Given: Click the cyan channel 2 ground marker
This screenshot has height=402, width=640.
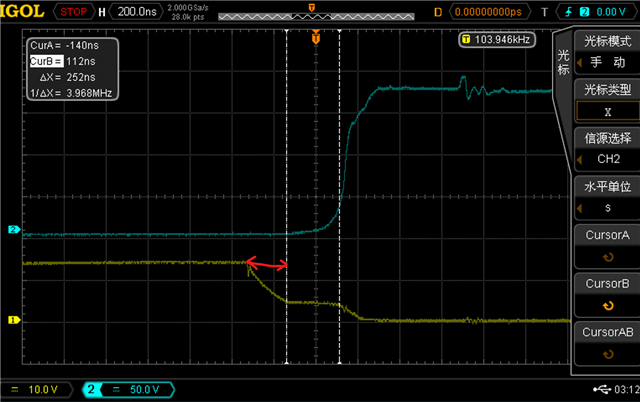Looking at the screenshot, I should [14, 229].
